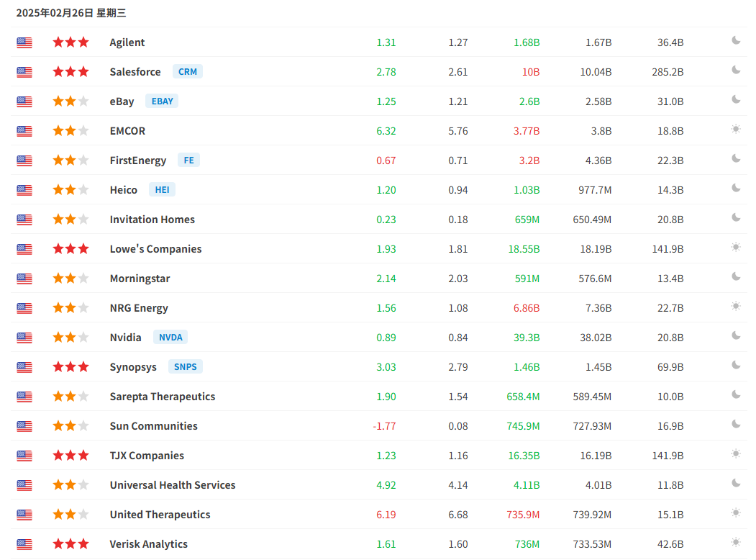
Task: Open the Heico company link
Action: point(124,190)
